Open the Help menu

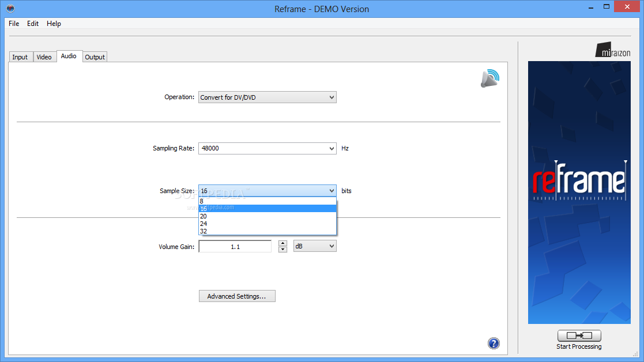54,24
